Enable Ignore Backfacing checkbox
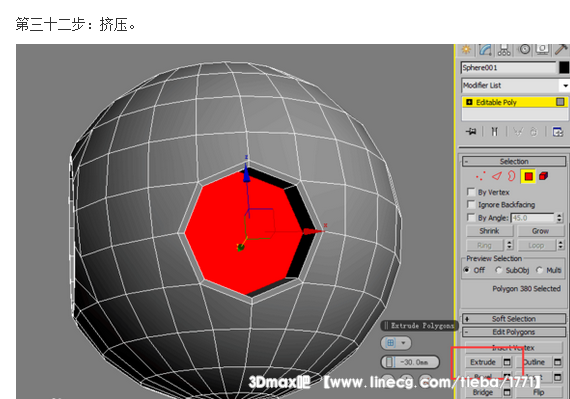This screenshot has height=399, width=570. [x=471, y=204]
